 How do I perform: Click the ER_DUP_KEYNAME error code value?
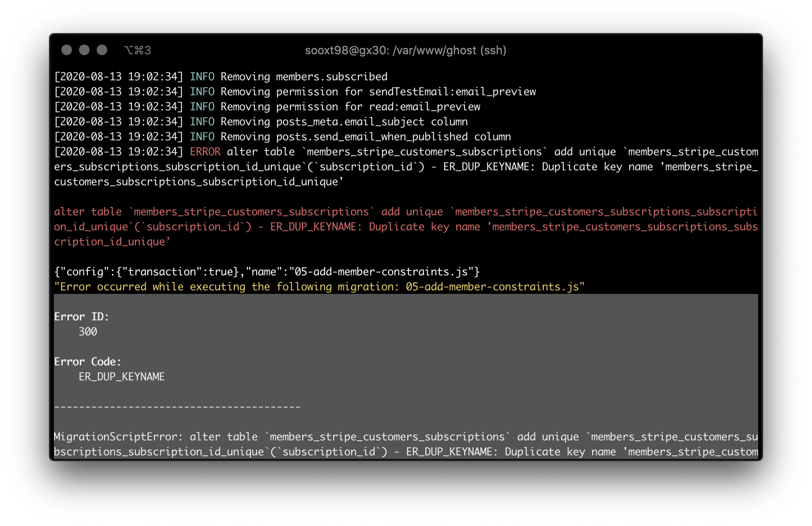(121, 377)
